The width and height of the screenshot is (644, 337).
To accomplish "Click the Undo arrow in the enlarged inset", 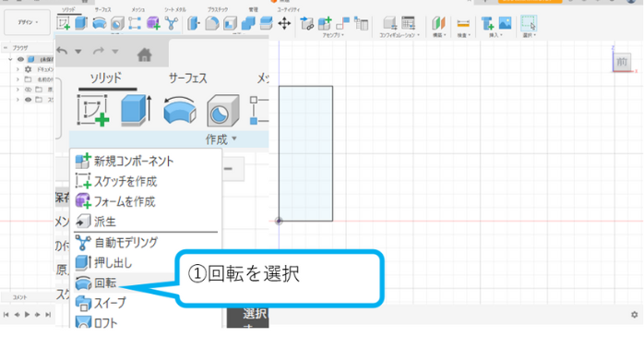I will (62, 51).
